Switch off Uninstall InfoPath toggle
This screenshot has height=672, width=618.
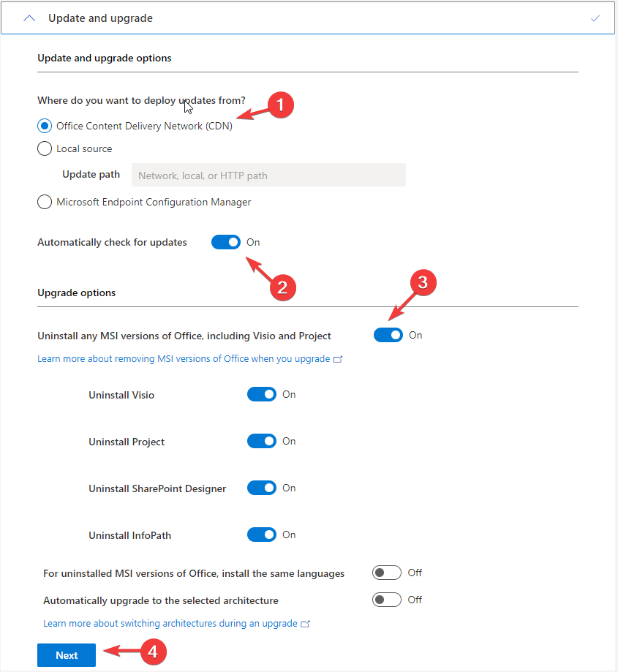coord(261,535)
